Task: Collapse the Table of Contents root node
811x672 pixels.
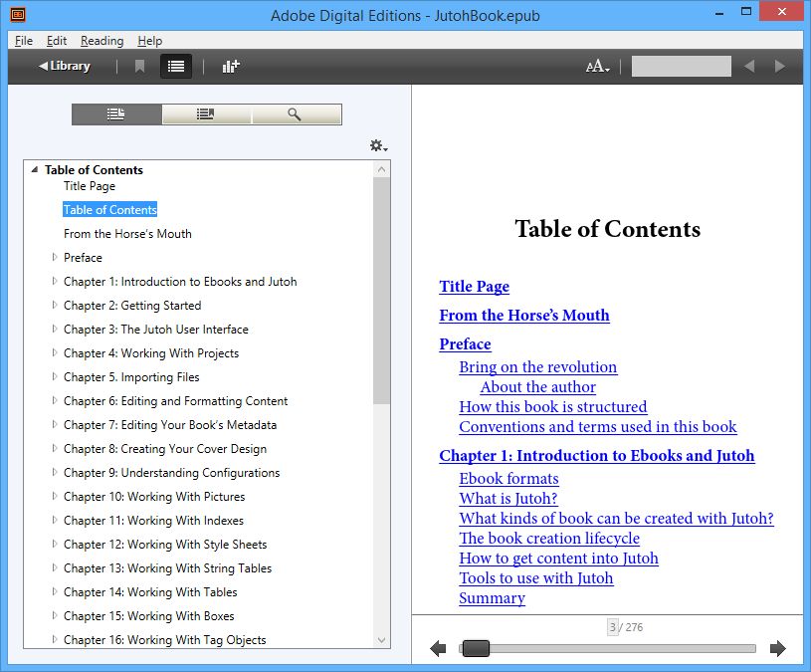Action: [x=35, y=169]
